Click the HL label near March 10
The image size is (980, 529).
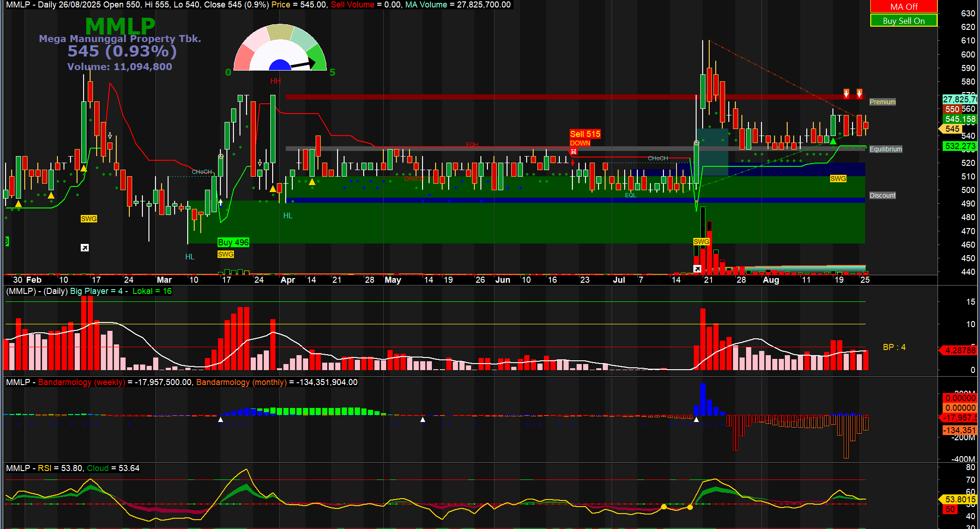[x=190, y=257]
